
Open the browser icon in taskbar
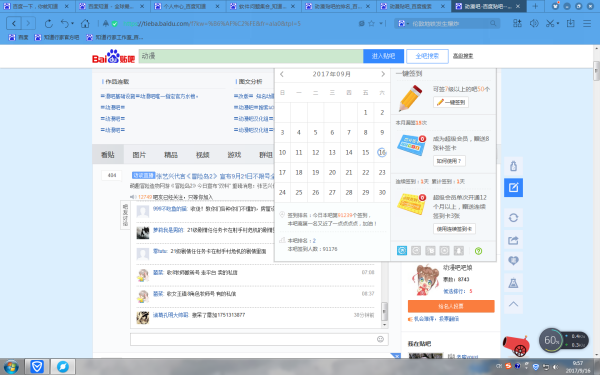[x=62, y=367]
